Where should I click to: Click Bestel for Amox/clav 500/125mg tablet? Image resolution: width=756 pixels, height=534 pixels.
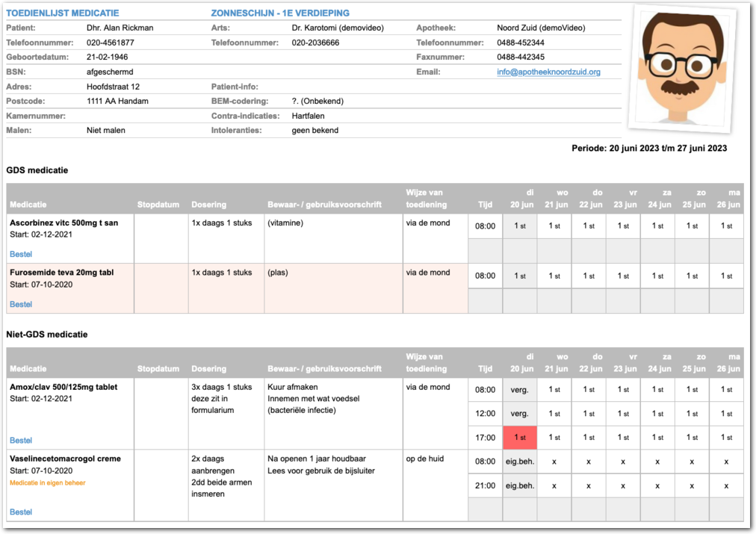point(21,441)
